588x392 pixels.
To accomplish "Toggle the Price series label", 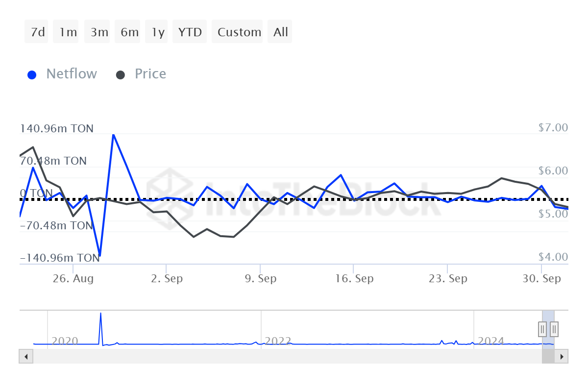I will pyautogui.click(x=150, y=74).
